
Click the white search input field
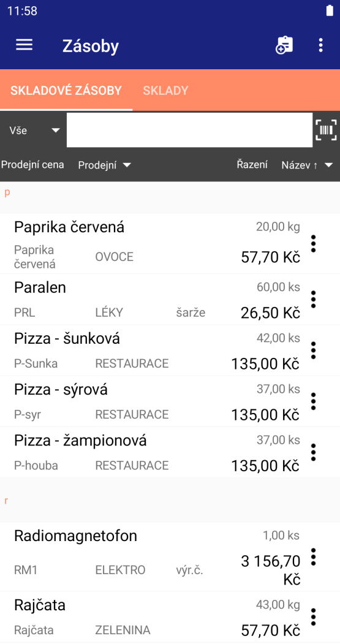pyautogui.click(x=190, y=130)
